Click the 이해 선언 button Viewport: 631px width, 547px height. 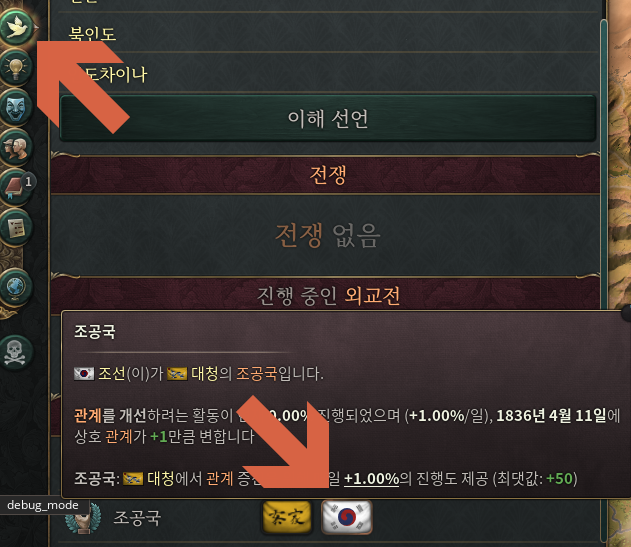click(x=328, y=118)
